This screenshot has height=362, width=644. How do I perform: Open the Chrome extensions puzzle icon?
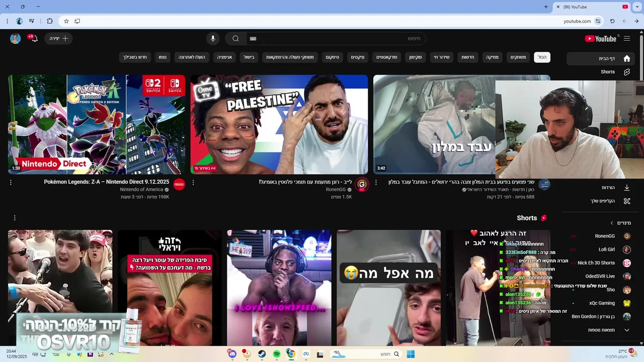49,21
